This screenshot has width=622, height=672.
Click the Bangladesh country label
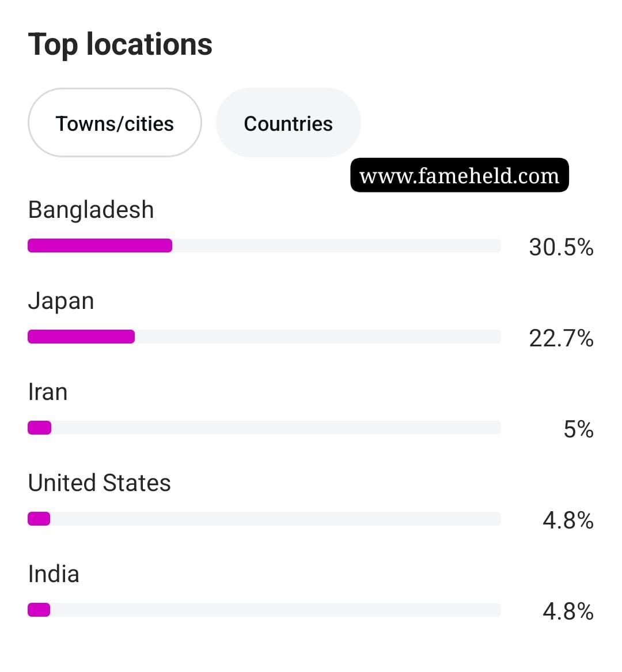click(x=91, y=210)
